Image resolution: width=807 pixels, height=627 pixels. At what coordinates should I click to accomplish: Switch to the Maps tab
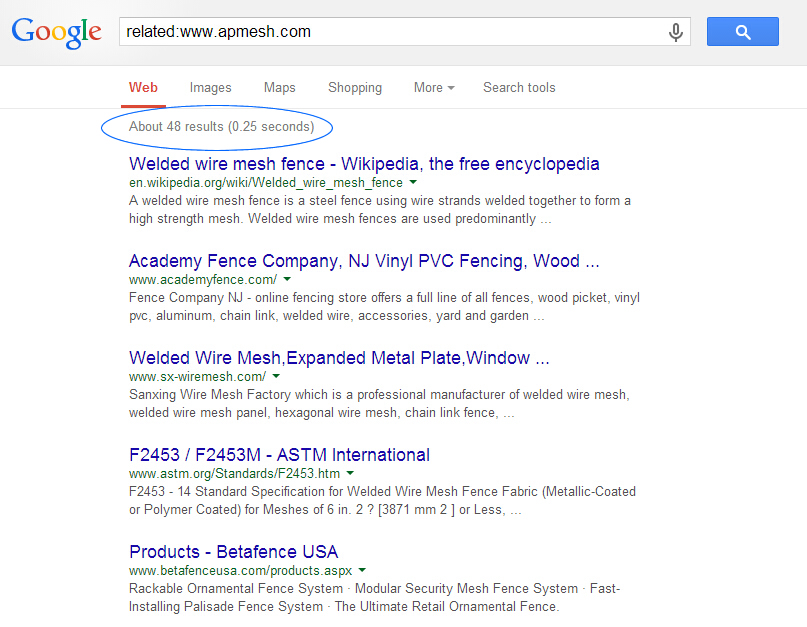tap(279, 88)
